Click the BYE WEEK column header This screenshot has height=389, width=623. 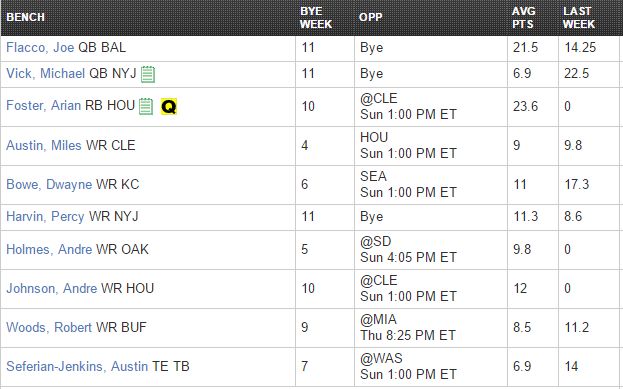click(x=315, y=17)
